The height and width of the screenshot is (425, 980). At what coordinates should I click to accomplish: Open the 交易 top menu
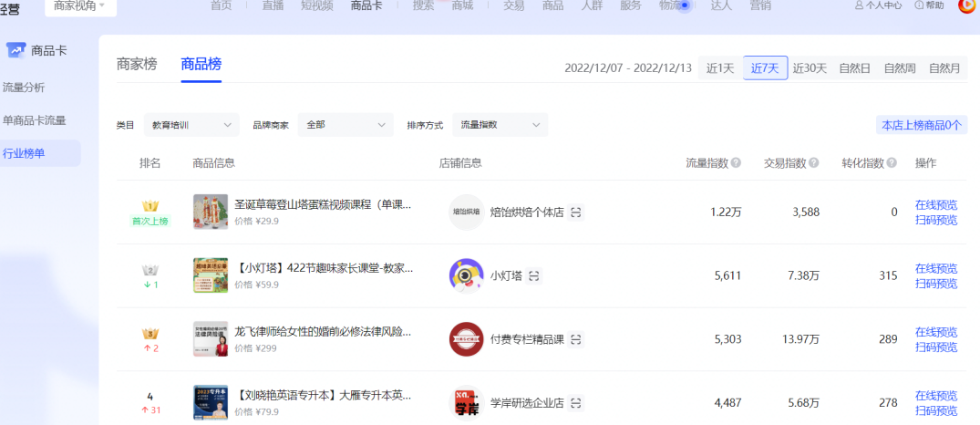[x=514, y=5]
